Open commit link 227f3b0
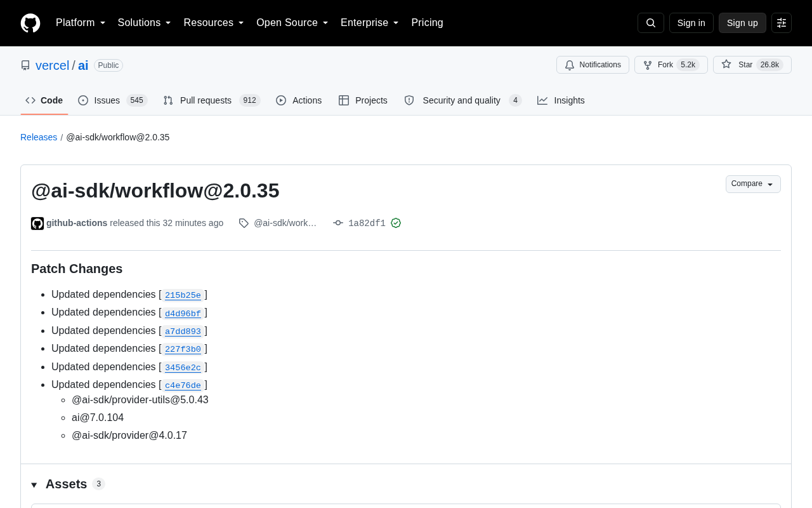Image resolution: width=812 pixels, height=508 pixels. click(183, 349)
